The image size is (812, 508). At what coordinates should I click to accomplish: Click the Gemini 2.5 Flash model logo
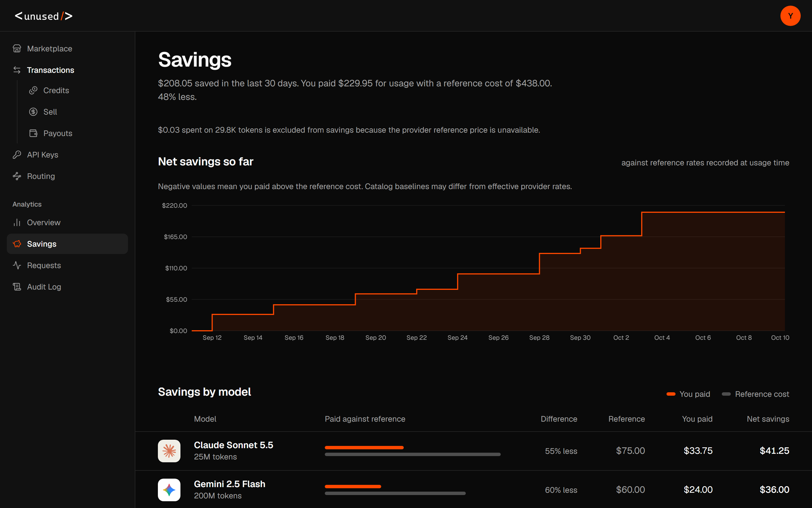(x=169, y=490)
